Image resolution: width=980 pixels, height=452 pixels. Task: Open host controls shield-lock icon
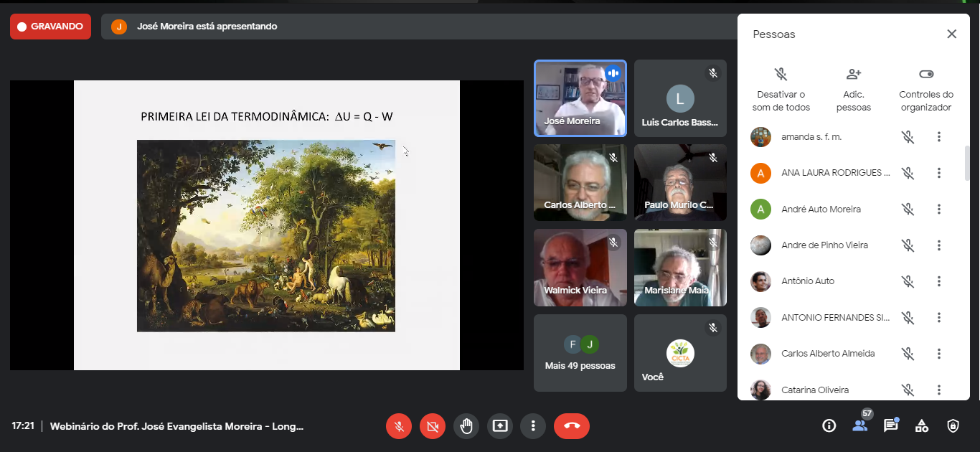pos(953,426)
